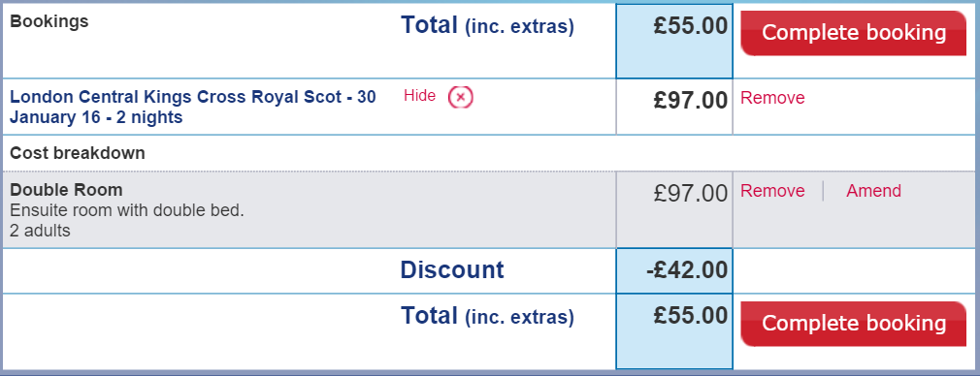Viewport: 980px width, 376px height.
Task: Click the top £55.00 total amount
Action: click(691, 26)
